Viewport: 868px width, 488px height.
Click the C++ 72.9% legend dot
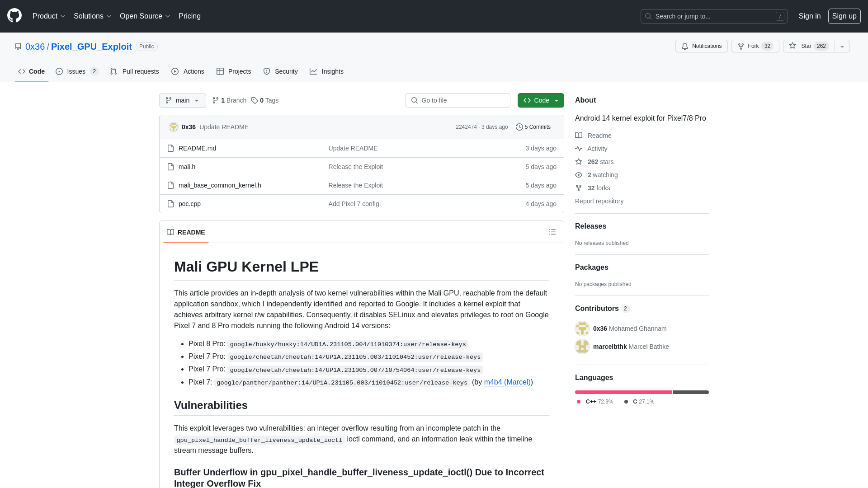click(x=579, y=402)
